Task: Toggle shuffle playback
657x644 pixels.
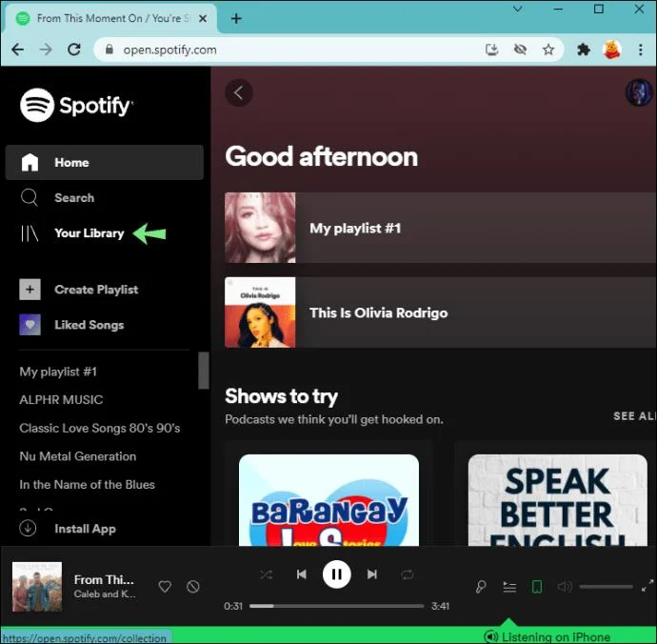Action: pyautogui.click(x=266, y=574)
